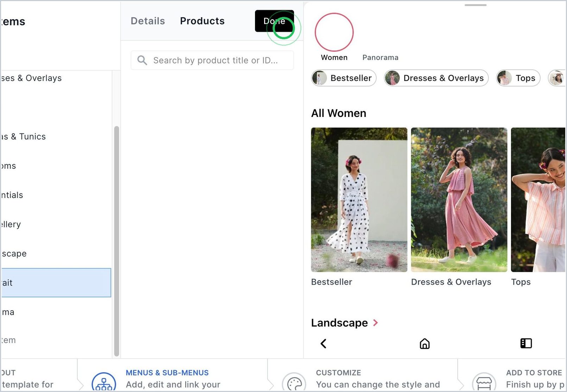Open the Dresses & Overlays pink dress thumbnail
Image resolution: width=567 pixels, height=392 pixels.
pyautogui.click(x=459, y=200)
